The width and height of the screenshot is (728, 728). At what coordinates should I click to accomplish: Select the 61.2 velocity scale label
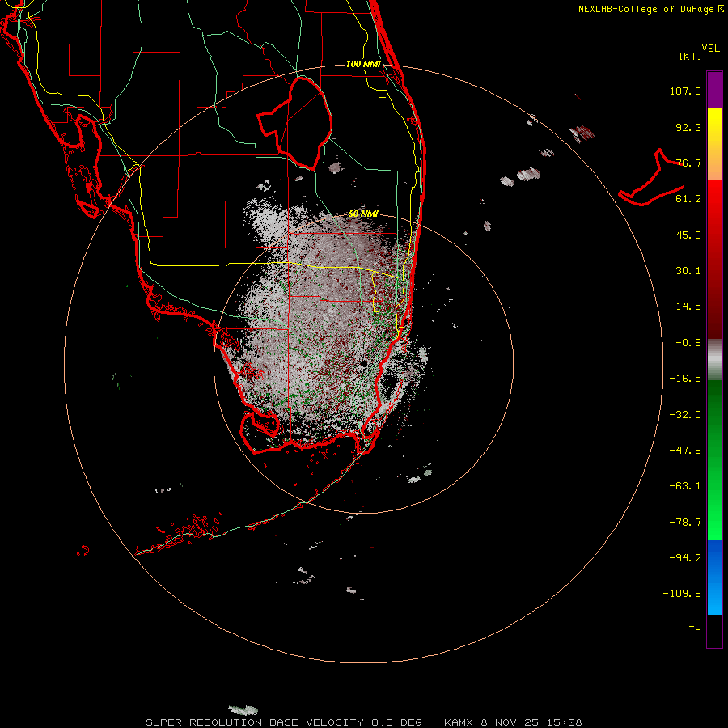coord(688,199)
